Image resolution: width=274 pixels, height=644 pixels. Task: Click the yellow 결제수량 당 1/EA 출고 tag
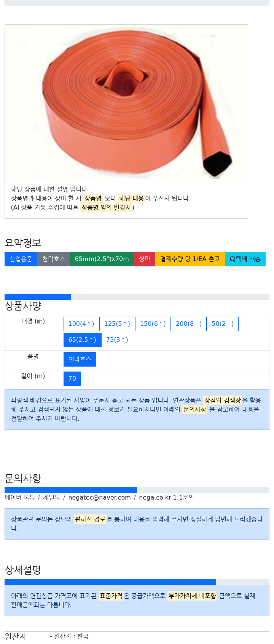pos(190,259)
